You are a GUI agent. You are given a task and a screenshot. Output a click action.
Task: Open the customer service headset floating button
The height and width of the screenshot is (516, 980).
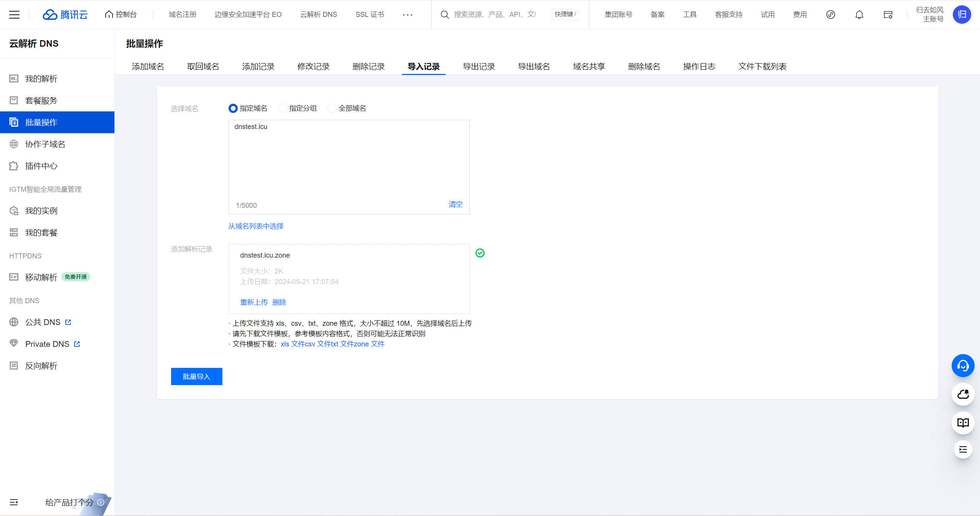click(x=963, y=366)
